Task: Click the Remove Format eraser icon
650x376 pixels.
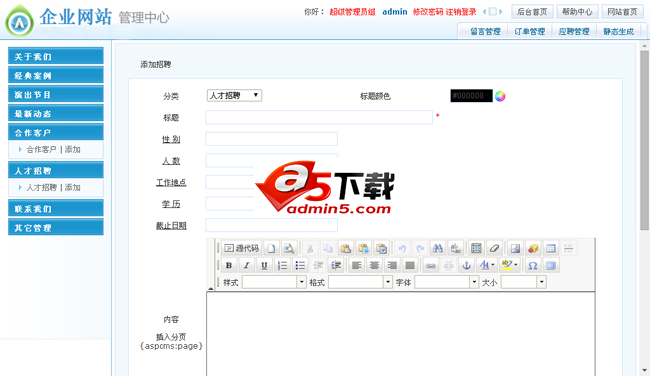Action: (494, 248)
